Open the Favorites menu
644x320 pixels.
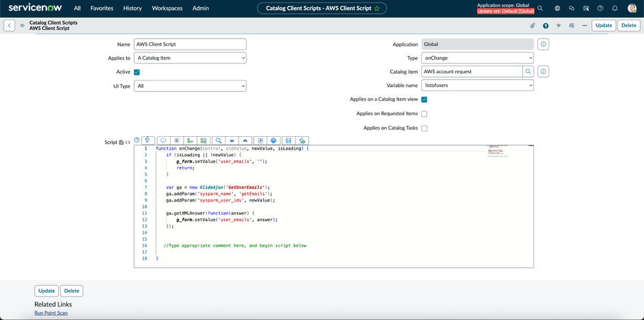102,9
